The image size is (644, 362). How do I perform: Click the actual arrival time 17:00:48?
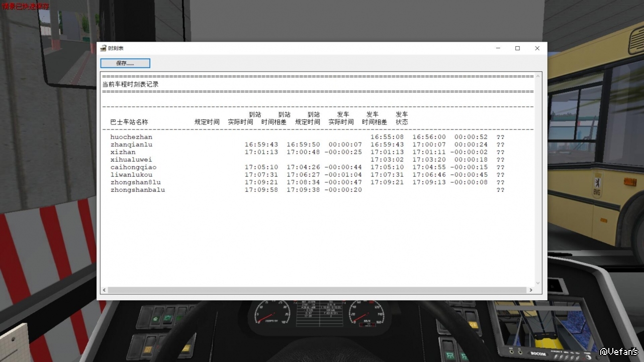303,152
